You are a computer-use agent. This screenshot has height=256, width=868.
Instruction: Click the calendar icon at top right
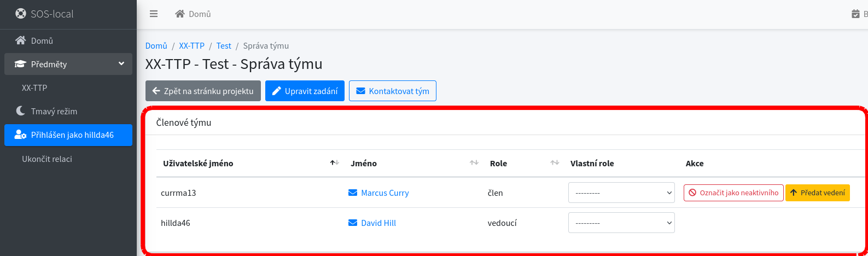click(855, 14)
